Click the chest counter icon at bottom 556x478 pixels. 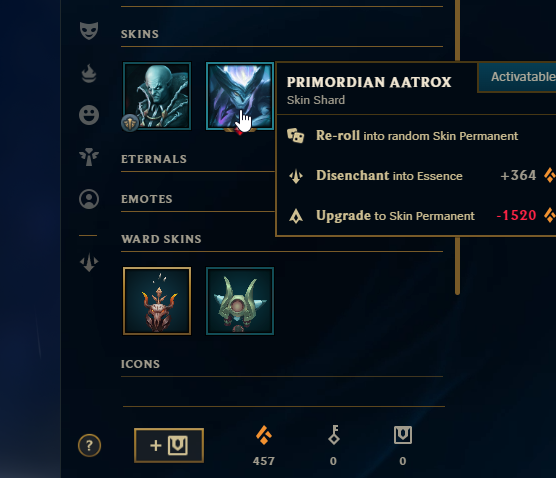pos(403,435)
